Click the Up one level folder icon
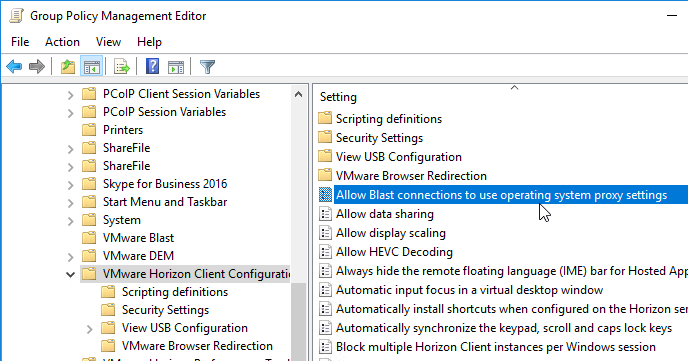Image resolution: width=688 pixels, height=361 pixels. point(68,67)
